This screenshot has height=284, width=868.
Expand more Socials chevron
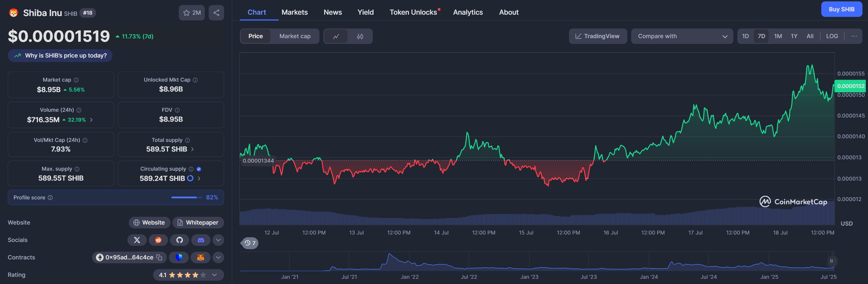[218, 240]
